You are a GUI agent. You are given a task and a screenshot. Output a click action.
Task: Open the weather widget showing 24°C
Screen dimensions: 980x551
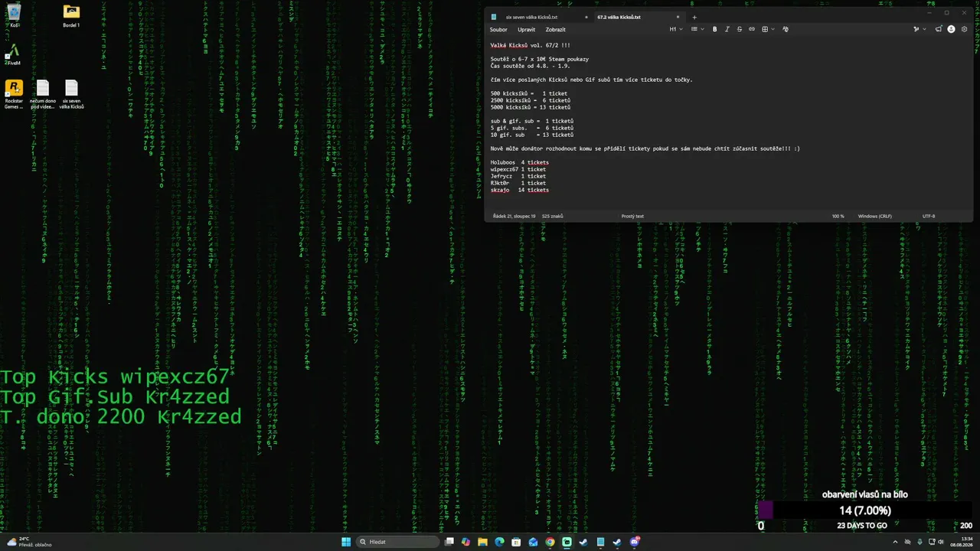[29, 542]
